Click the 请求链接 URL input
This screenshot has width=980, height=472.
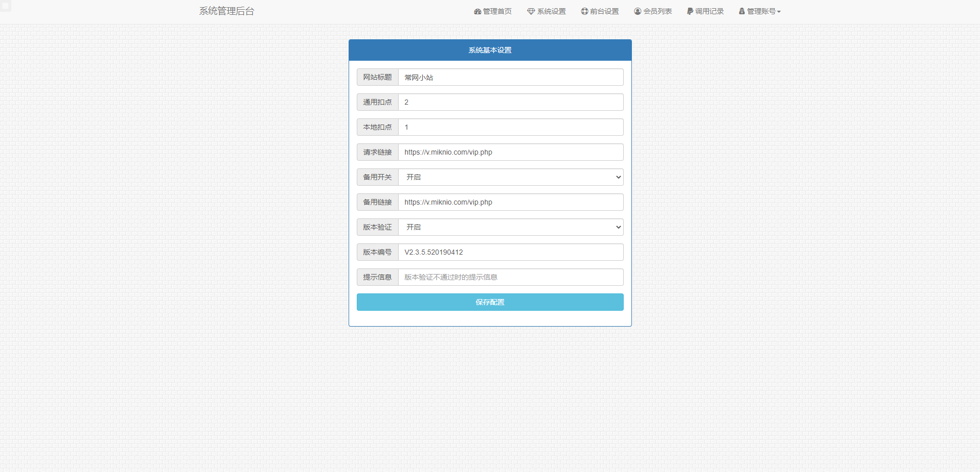[510, 152]
